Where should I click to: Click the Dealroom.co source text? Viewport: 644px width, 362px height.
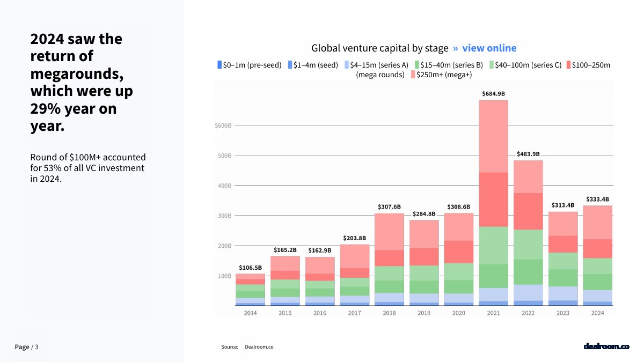click(259, 347)
